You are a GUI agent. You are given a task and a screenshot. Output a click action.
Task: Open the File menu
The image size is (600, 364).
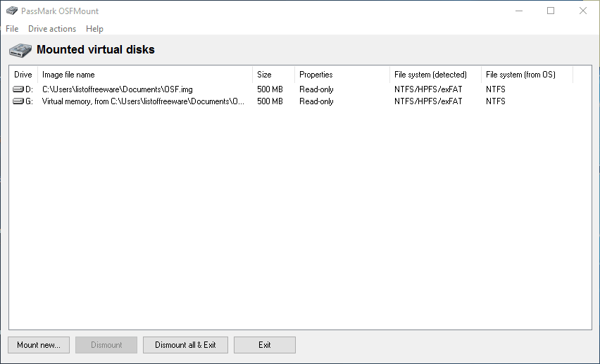click(12, 29)
